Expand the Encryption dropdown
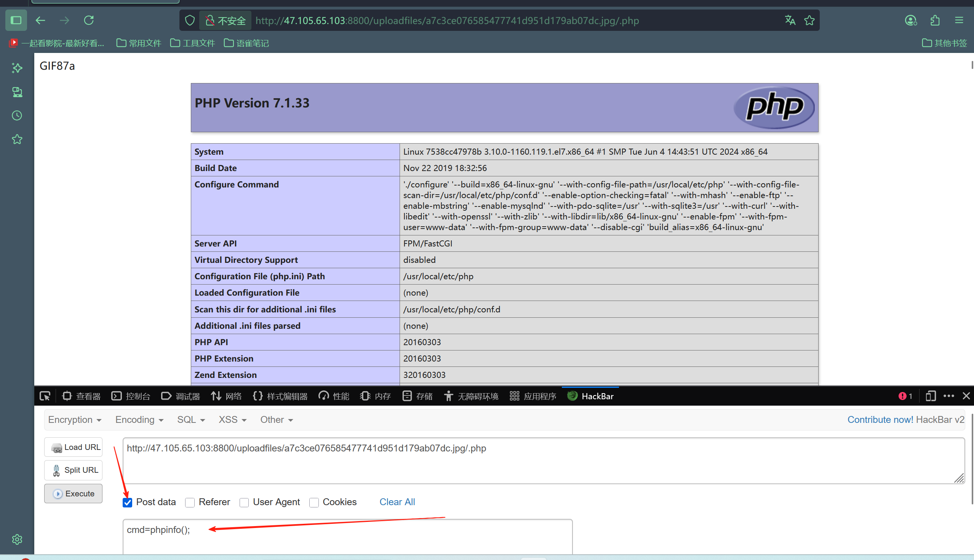Screen dimensions: 974x560 click(75, 419)
